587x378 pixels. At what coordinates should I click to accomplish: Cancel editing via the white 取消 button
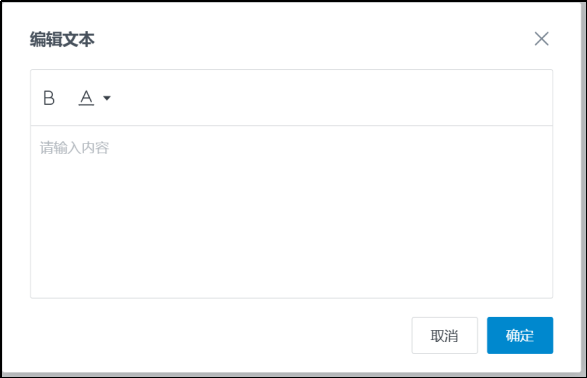click(444, 335)
